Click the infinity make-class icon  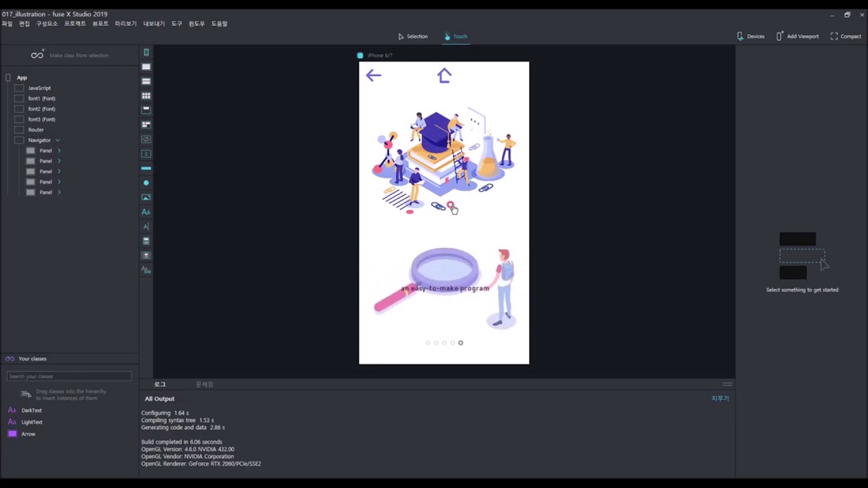click(37, 55)
